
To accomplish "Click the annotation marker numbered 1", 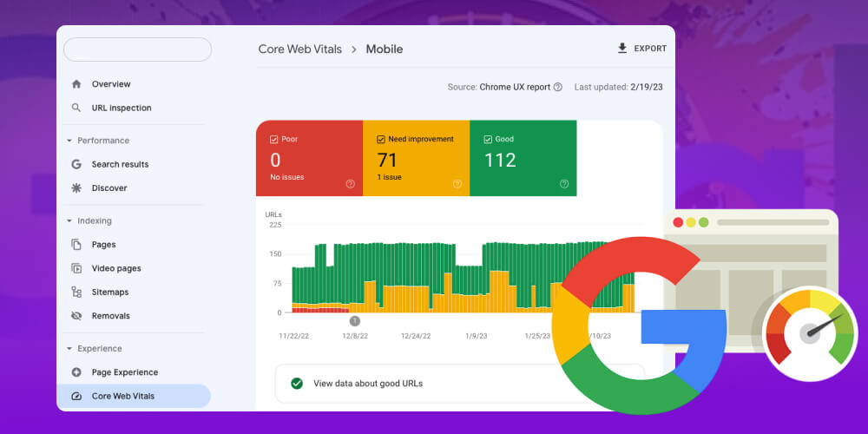I will tap(355, 321).
